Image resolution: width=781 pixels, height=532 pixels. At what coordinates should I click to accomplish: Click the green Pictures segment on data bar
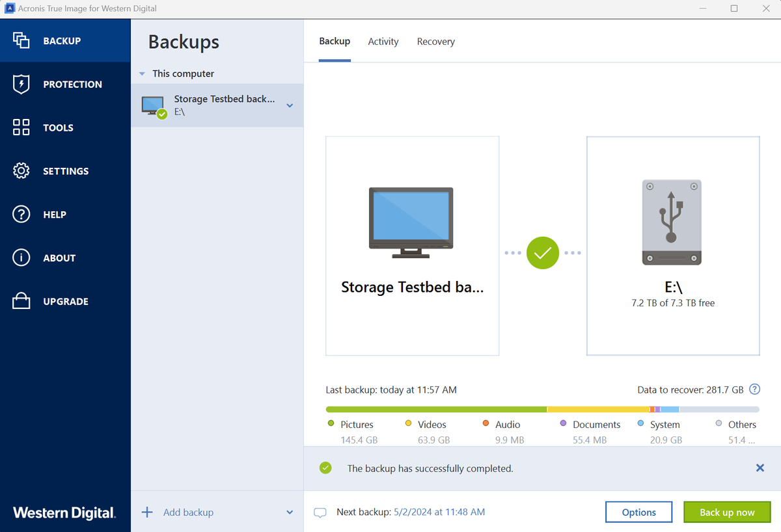(436, 409)
